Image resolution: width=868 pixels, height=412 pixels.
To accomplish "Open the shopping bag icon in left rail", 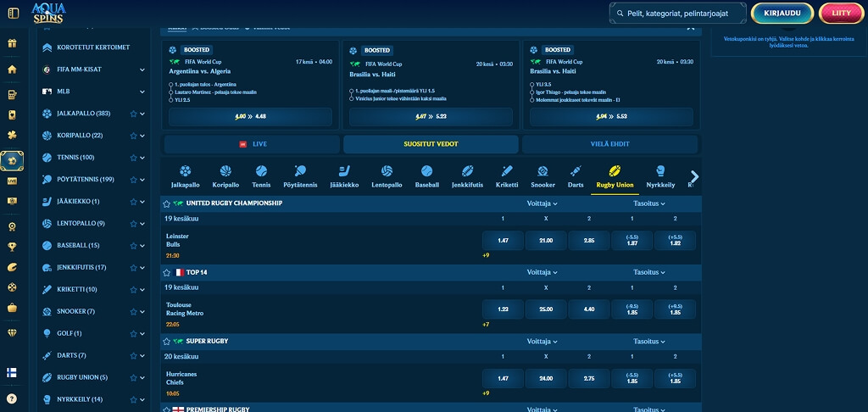I will pyautogui.click(x=12, y=308).
